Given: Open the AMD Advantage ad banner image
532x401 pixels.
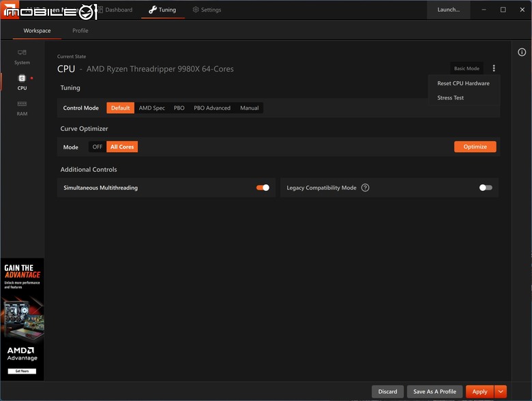Looking at the screenshot, I should pyautogui.click(x=23, y=319).
